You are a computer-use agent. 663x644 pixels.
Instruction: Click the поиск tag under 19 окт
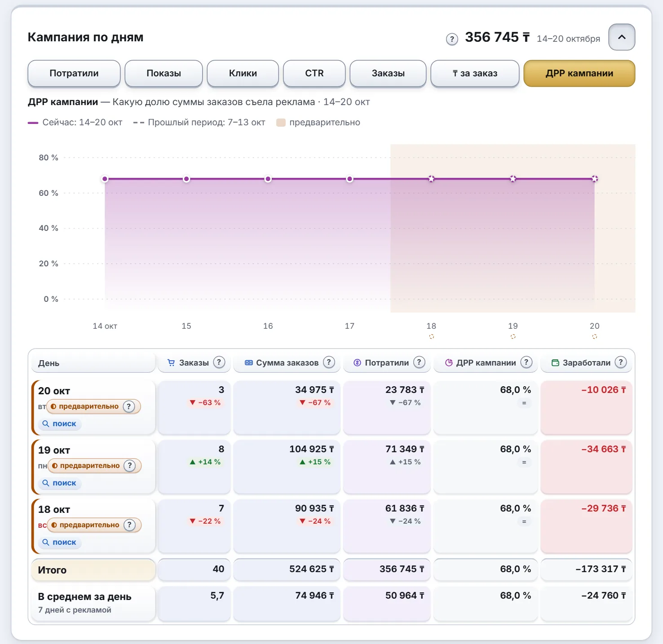point(60,483)
